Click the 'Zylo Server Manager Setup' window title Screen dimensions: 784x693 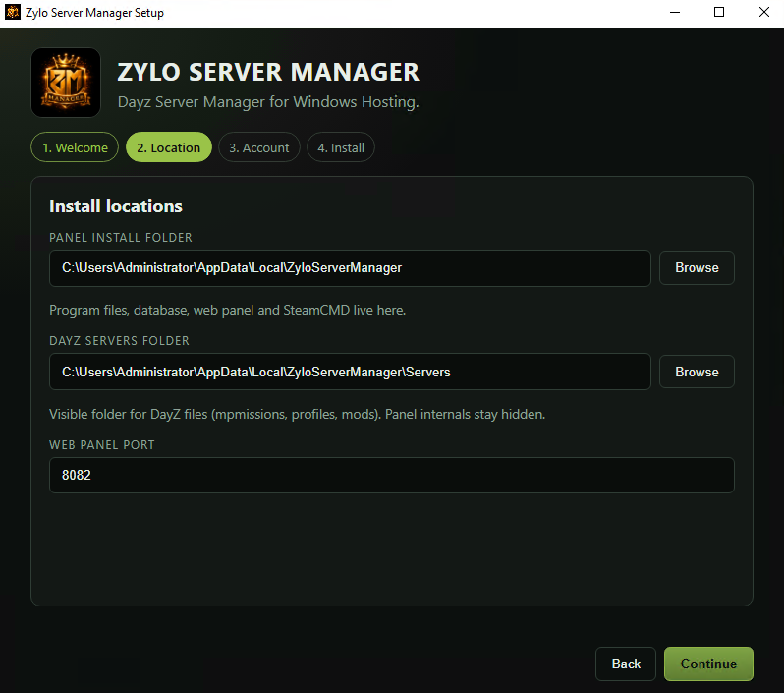(x=94, y=13)
